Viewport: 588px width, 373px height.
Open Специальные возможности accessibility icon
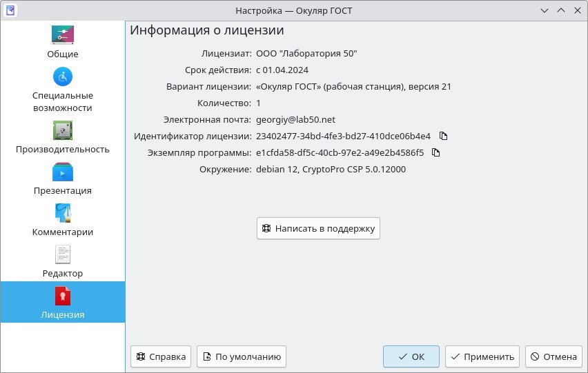click(x=63, y=77)
